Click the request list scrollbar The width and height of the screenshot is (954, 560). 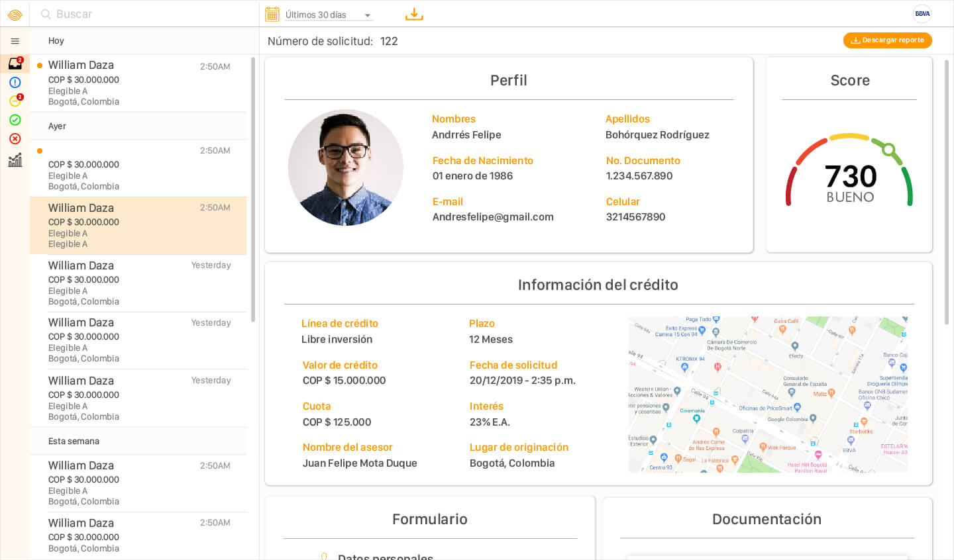pyautogui.click(x=253, y=189)
